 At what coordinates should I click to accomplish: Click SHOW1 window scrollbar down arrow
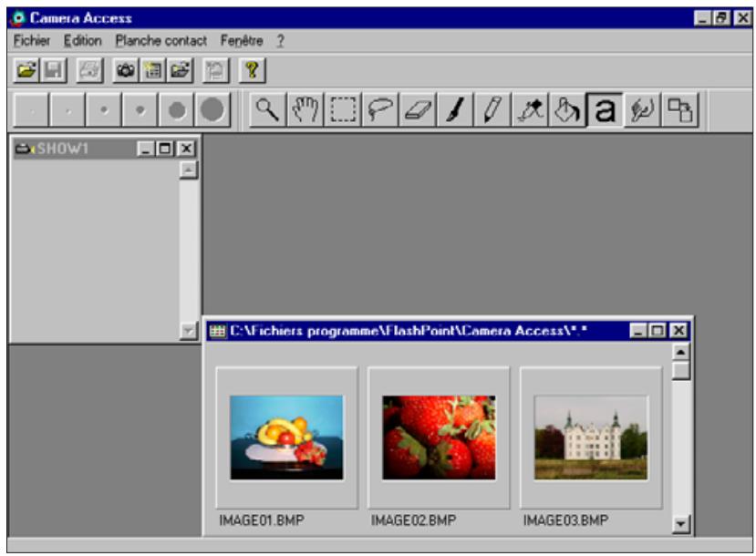pos(189,331)
